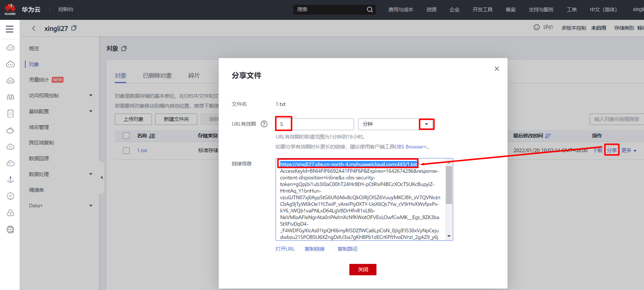The width and height of the screenshot is (644, 290).
Task: Close the 分享文件 dialog with X
Action: (497, 69)
